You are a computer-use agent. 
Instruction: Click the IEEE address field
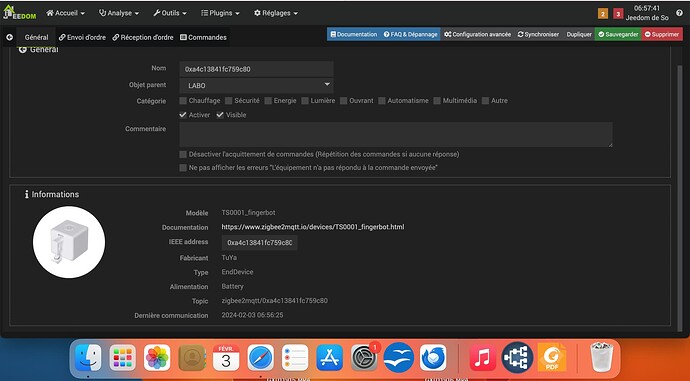pyautogui.click(x=259, y=242)
